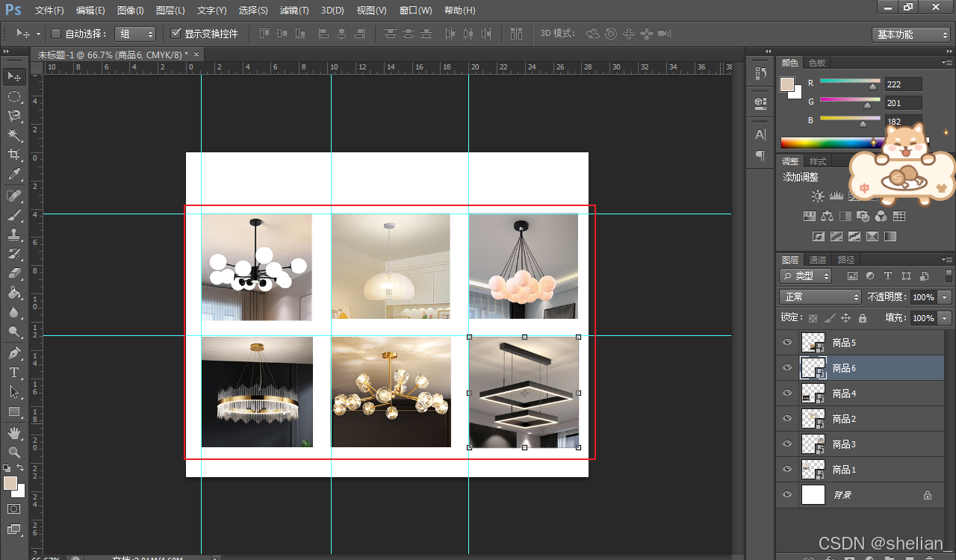
Task: Select the Eraser tool
Action: [14, 273]
